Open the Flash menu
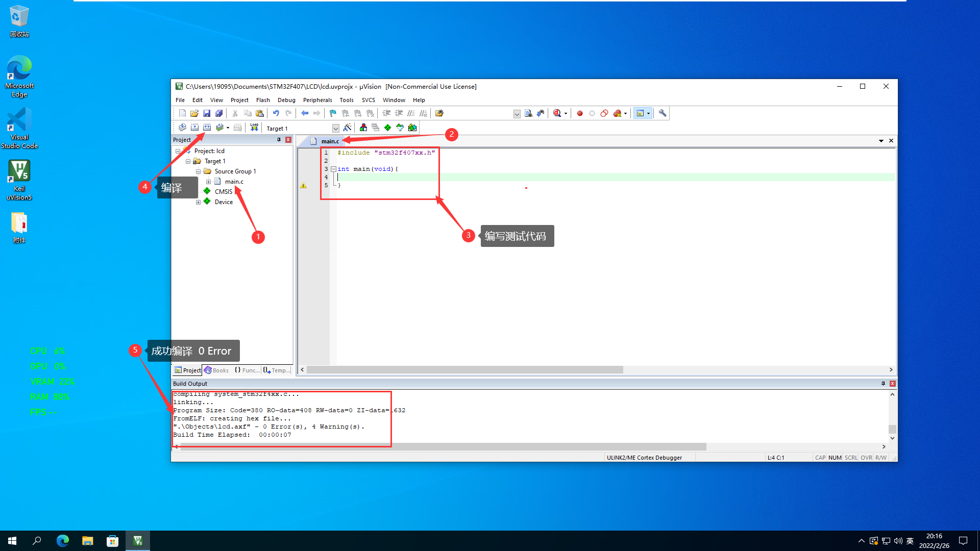The image size is (980, 551). pyautogui.click(x=263, y=100)
